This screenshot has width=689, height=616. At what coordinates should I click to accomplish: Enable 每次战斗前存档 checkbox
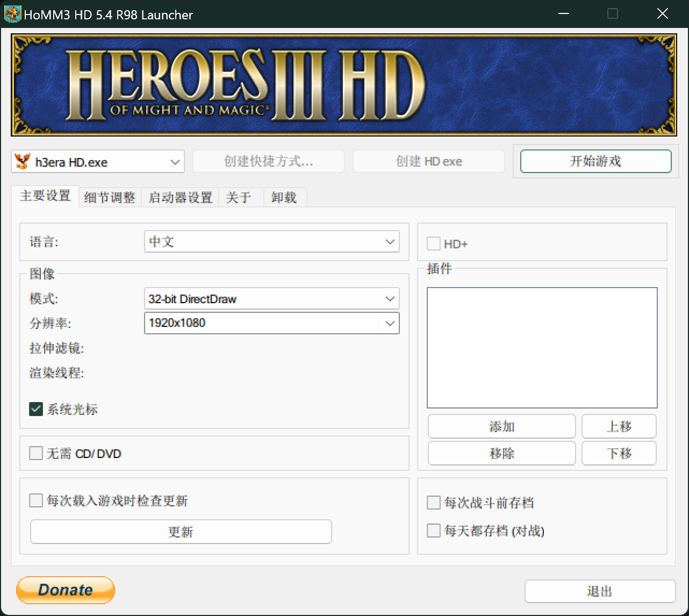[x=434, y=503]
